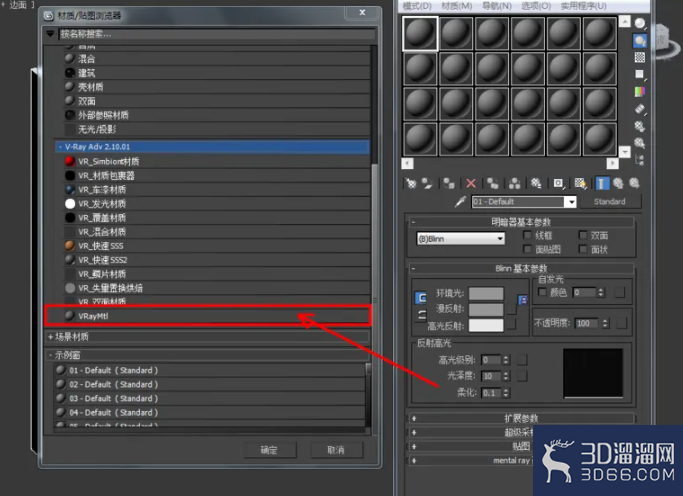Click ambient-diffuse lock icon
The image size is (683, 496).
click(x=421, y=298)
